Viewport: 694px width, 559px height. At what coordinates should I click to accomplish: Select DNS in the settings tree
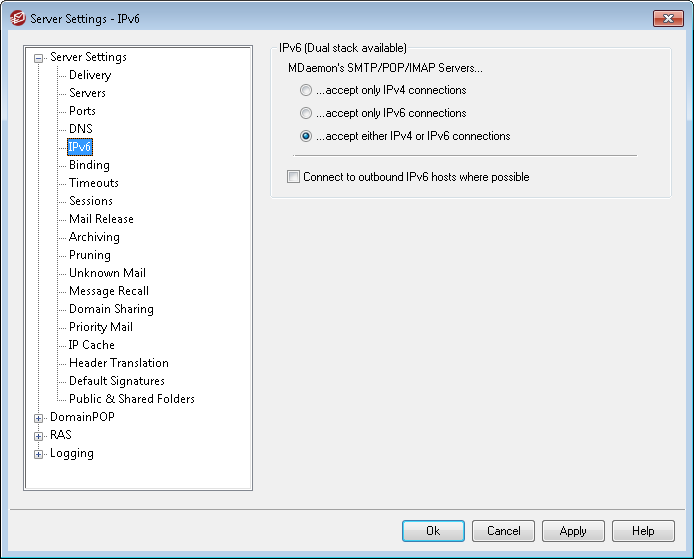[x=81, y=129]
